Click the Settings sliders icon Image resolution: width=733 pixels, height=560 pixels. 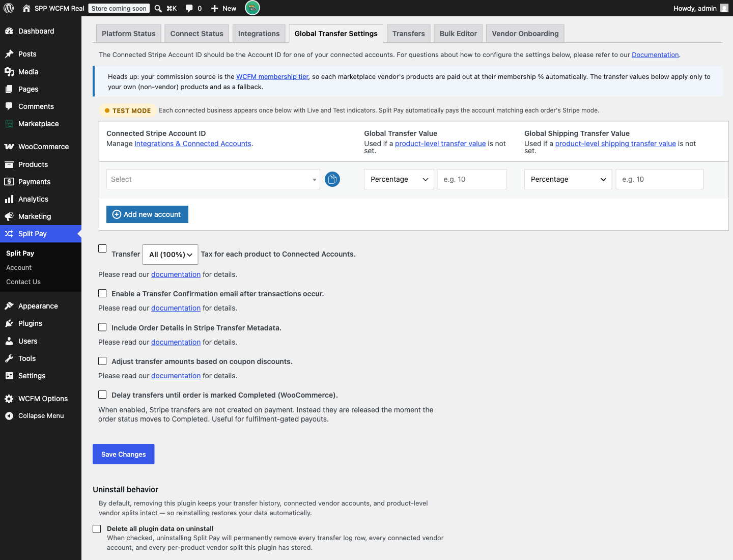pyautogui.click(x=9, y=376)
